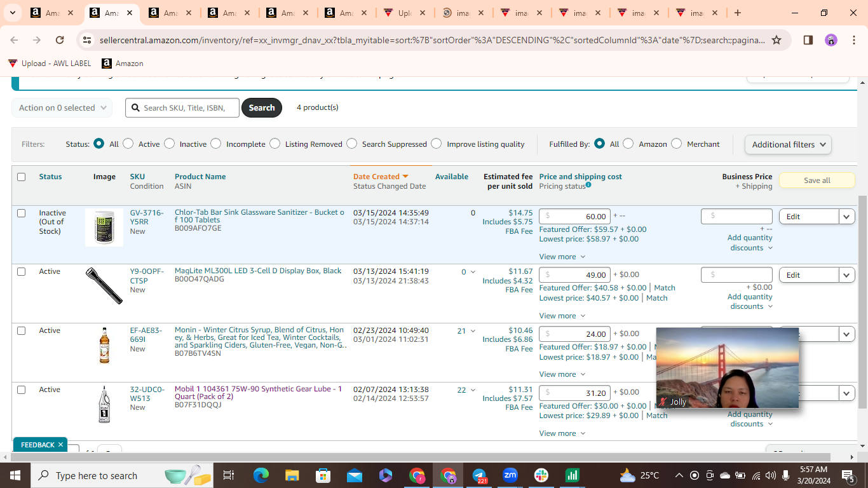Image resolution: width=868 pixels, height=488 pixels.
Task: Expand View more for Mobil 1 pricing
Action: tap(562, 433)
